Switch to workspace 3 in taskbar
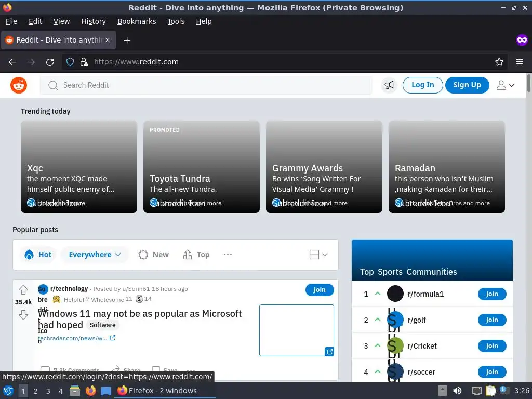The height and width of the screenshot is (399, 532). click(48, 391)
